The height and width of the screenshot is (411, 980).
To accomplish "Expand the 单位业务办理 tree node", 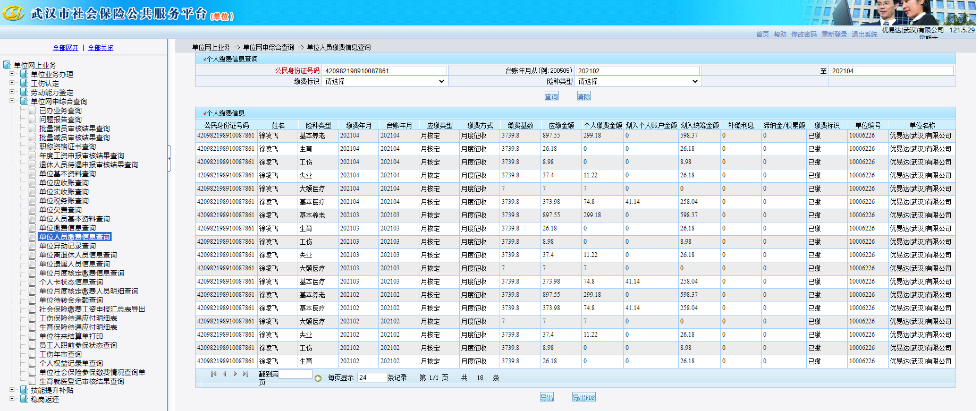I will 12,74.
